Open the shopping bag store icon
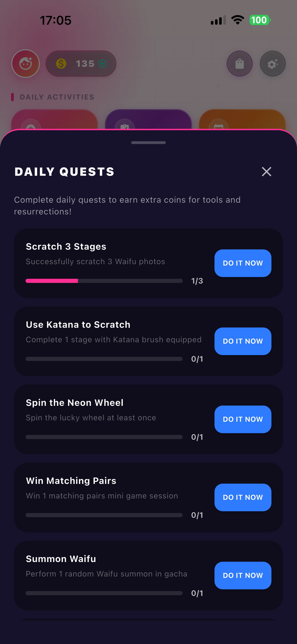Viewport: 297px width, 644px height. coord(239,64)
